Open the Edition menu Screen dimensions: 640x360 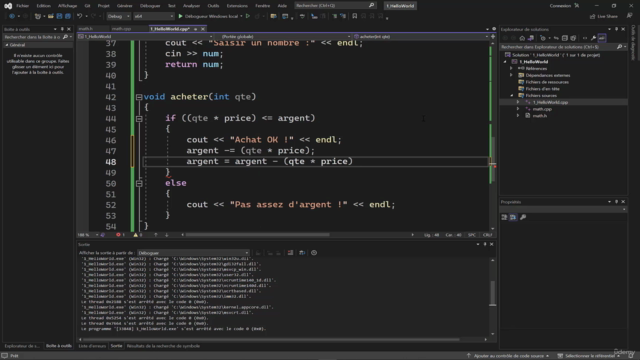pyautogui.click(x=43, y=6)
